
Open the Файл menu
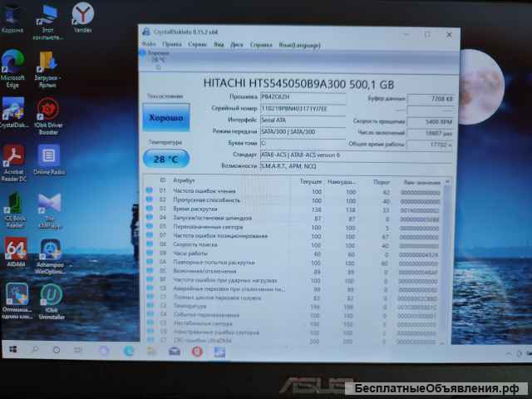pyautogui.click(x=149, y=44)
